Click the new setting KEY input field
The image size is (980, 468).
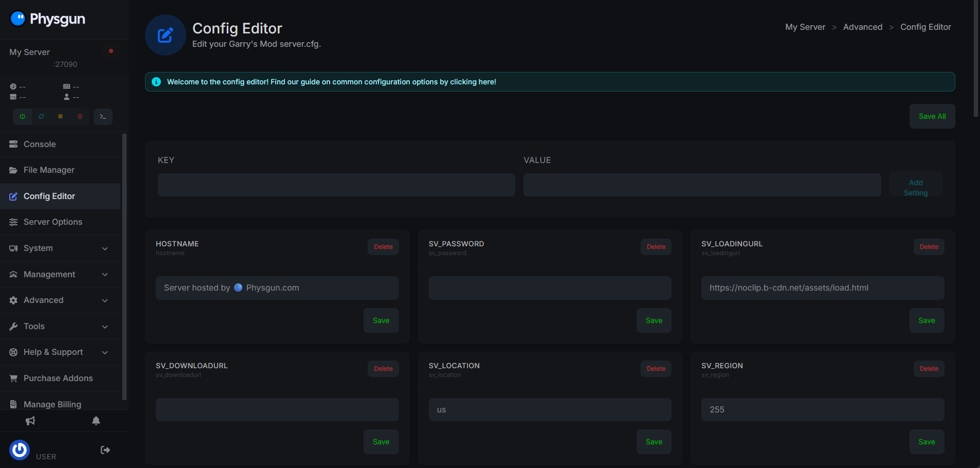click(336, 185)
